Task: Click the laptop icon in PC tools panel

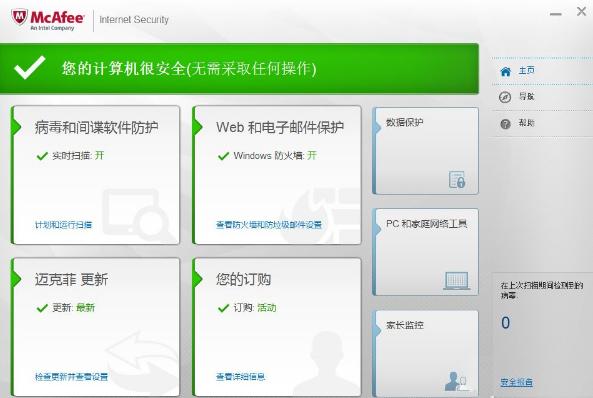Action: [456, 281]
